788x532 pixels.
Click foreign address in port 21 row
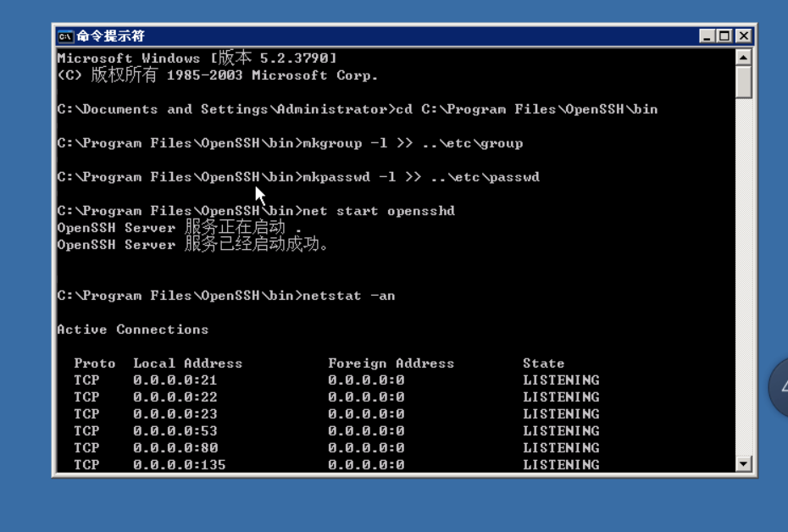366,380
